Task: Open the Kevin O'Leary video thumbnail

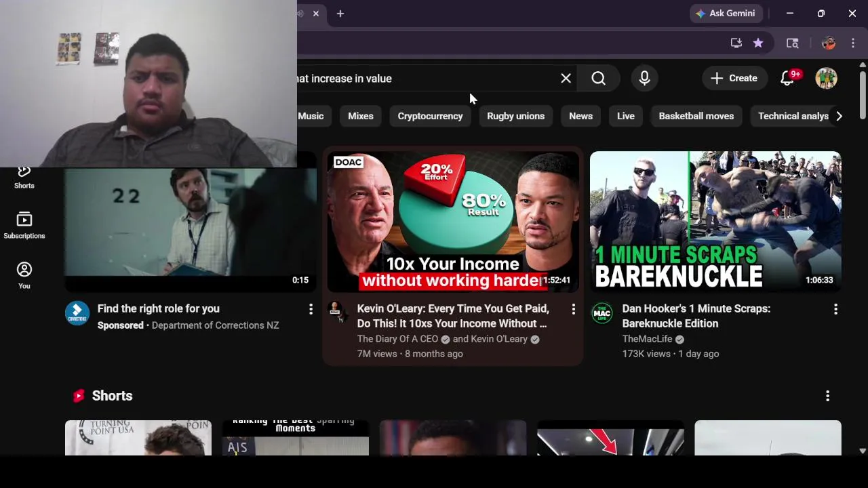Action: click(x=453, y=222)
